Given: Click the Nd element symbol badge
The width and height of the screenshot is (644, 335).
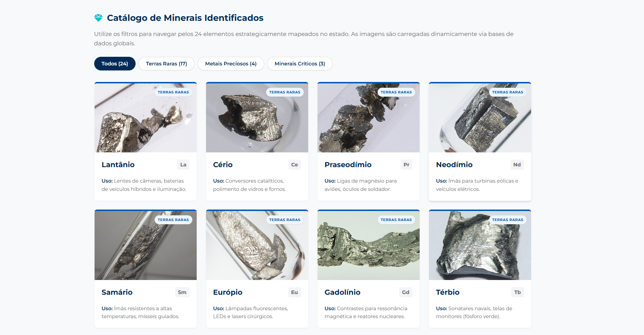Looking at the screenshot, I should 517,165.
